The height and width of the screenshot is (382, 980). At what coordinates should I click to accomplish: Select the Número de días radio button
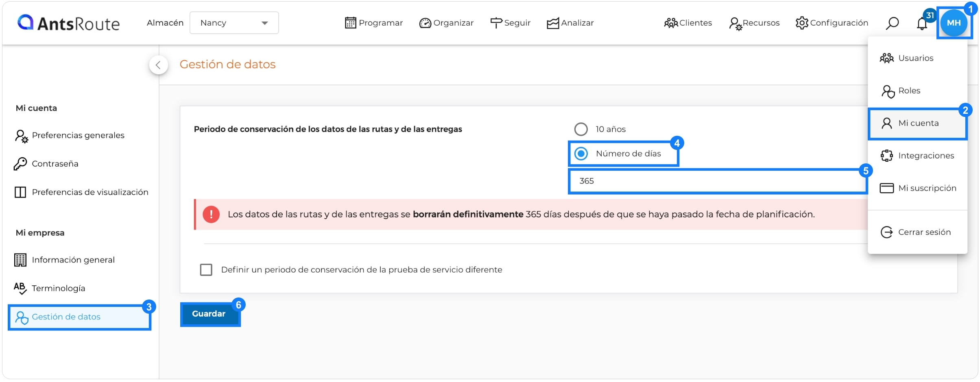coord(581,154)
